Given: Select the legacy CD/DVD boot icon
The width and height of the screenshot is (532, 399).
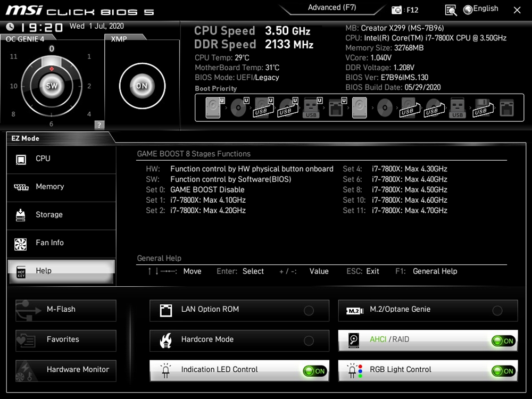Looking at the screenshot, I should [x=385, y=108].
